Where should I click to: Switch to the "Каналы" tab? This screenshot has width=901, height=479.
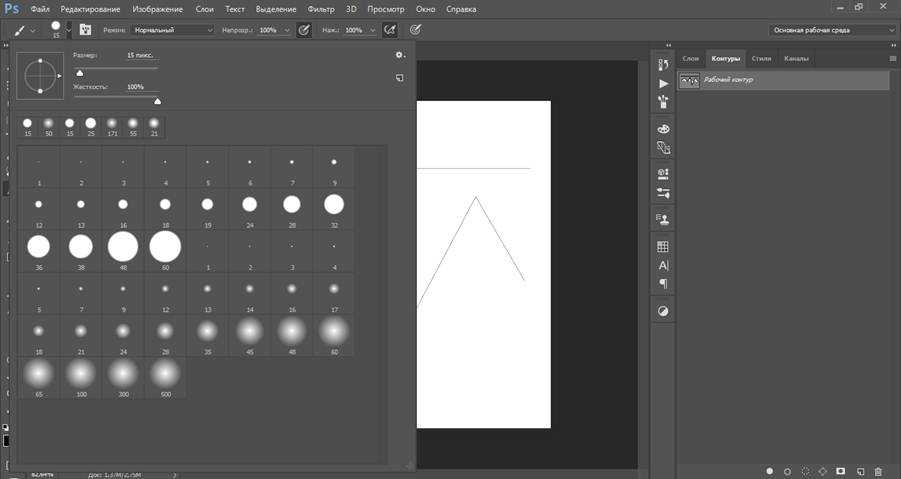[x=796, y=58]
